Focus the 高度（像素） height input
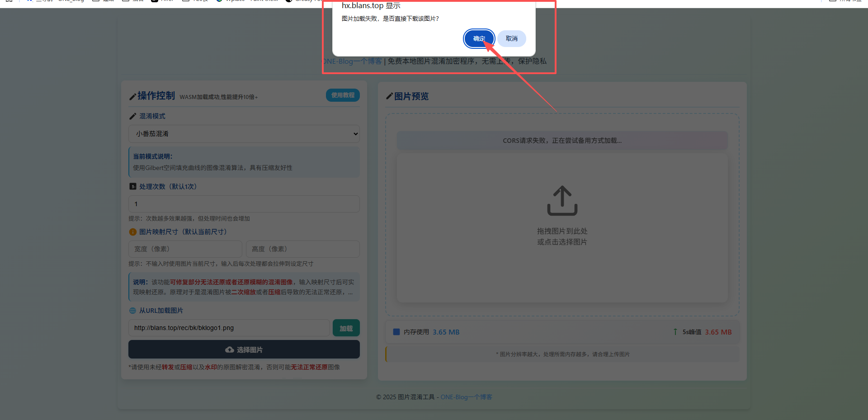Viewport: 868px width, 420px height. coord(302,249)
